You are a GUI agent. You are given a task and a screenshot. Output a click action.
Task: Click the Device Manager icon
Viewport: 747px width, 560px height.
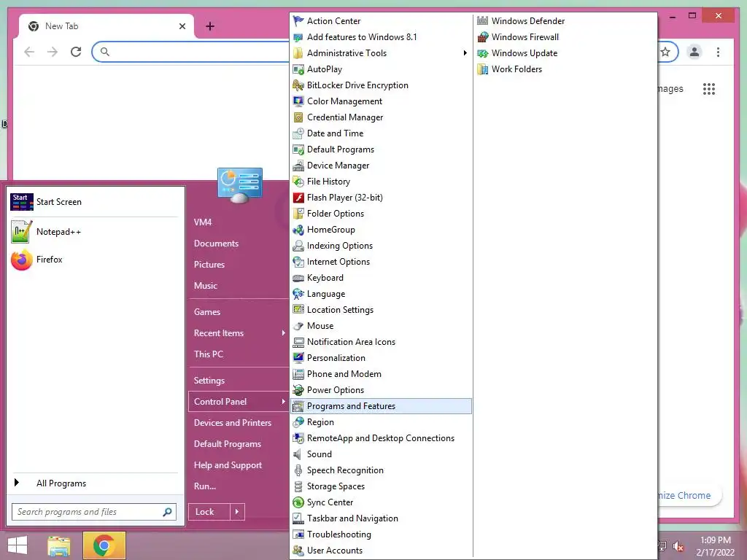coord(298,166)
